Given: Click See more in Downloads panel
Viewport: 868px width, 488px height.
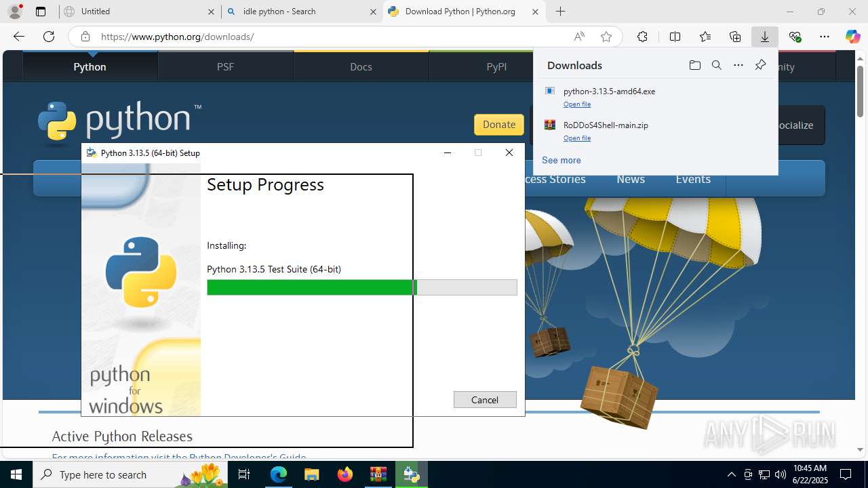Looking at the screenshot, I should 561,160.
